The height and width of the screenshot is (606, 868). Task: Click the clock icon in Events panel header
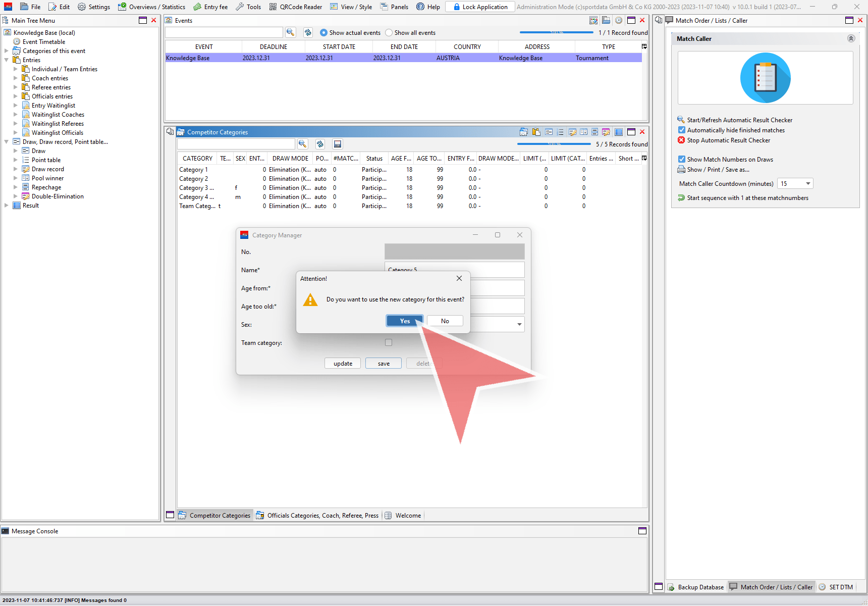click(x=618, y=20)
